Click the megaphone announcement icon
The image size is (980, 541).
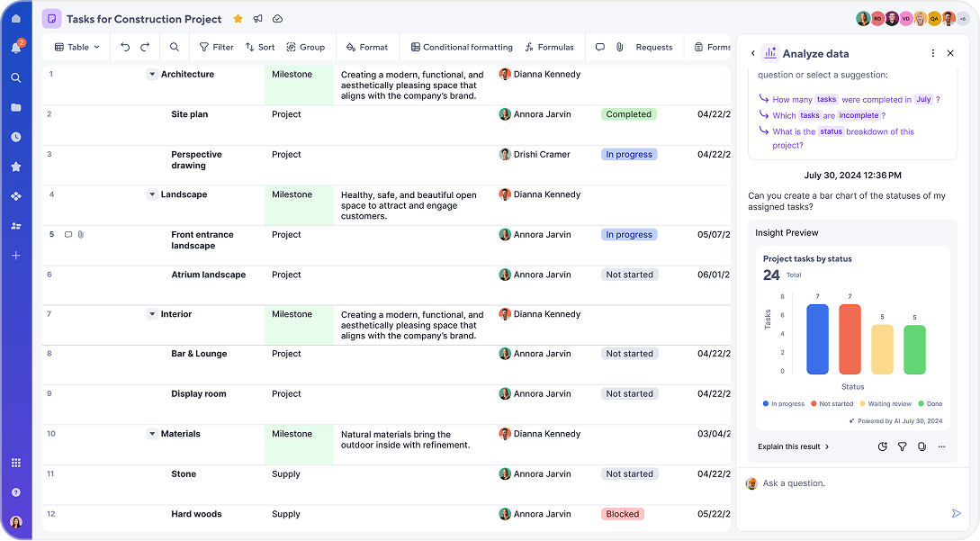pos(258,19)
